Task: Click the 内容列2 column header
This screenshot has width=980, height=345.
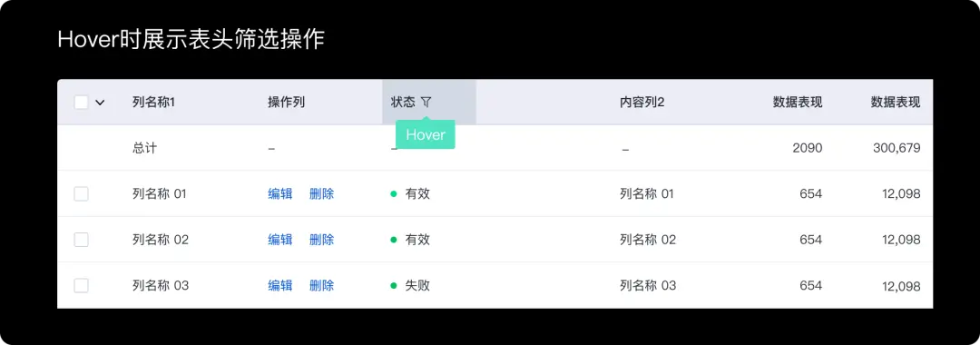Action: tap(642, 102)
